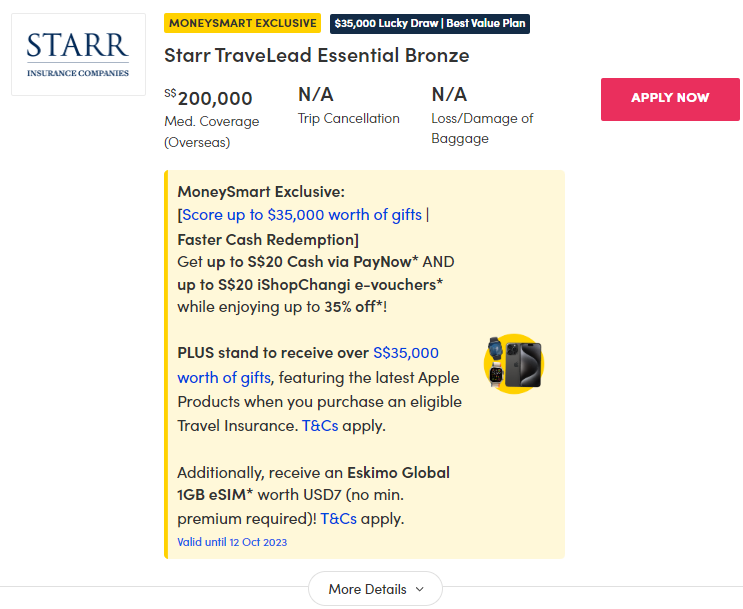Click the yellow MoneySmart Exclusive badge
The image size is (743, 609).
click(243, 23)
